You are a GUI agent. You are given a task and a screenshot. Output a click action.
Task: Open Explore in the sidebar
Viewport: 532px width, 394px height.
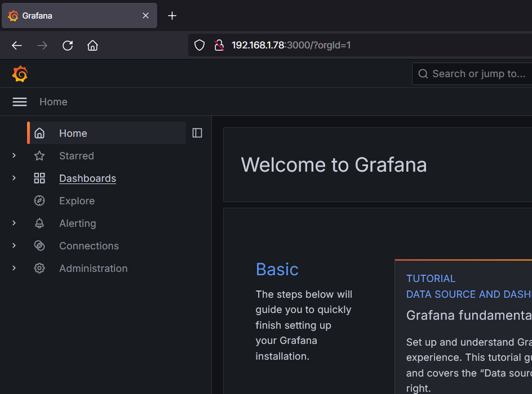[77, 201]
